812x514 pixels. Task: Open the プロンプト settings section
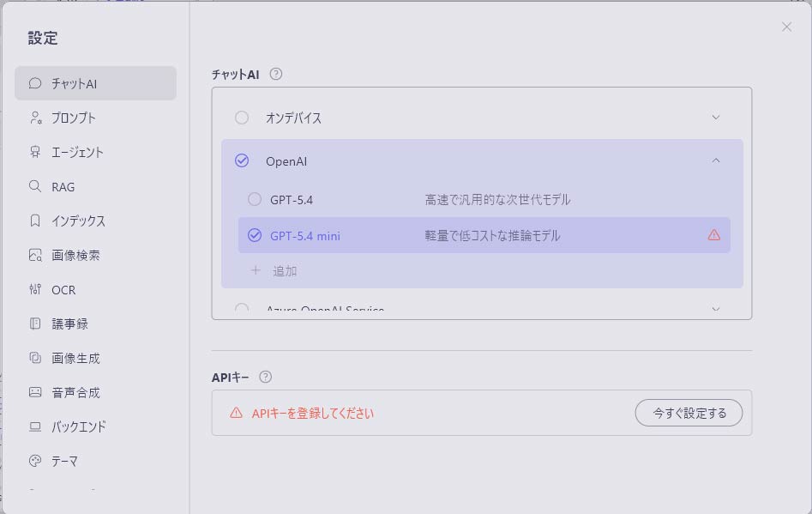[95, 118]
